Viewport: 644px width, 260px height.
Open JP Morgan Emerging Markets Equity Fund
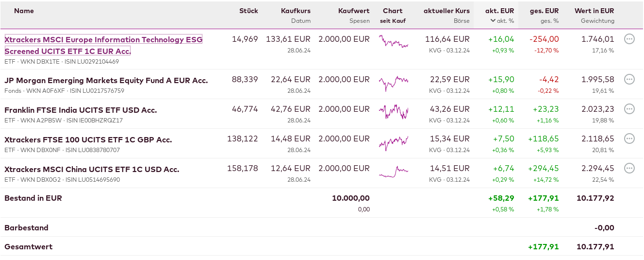click(x=106, y=81)
